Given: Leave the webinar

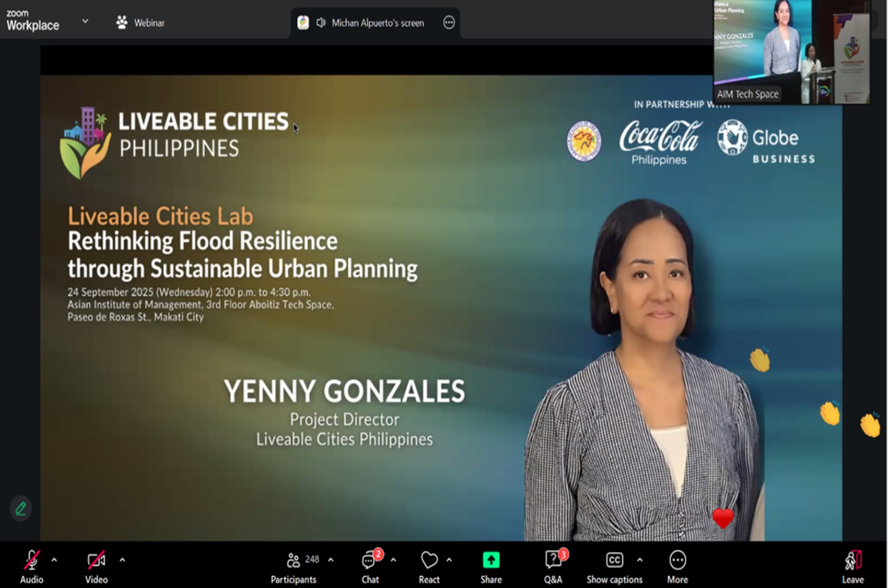Looking at the screenshot, I should 852,565.
